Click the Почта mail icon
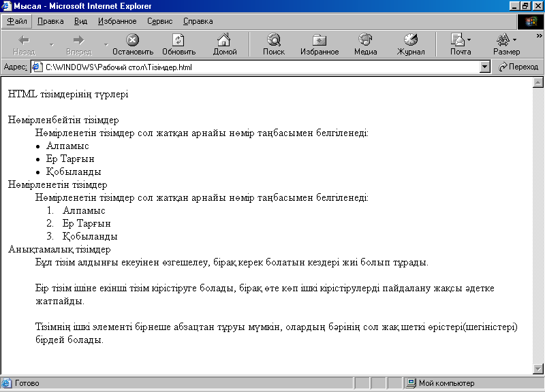 (457, 40)
